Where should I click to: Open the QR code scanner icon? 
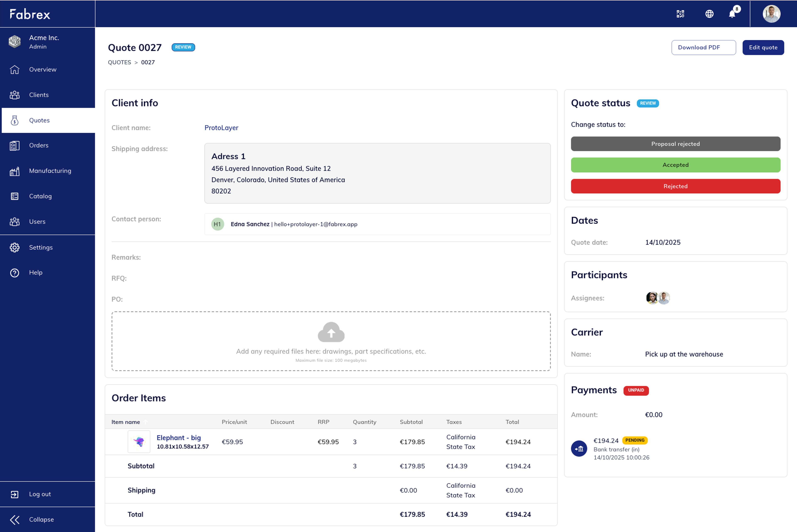pyautogui.click(x=680, y=14)
